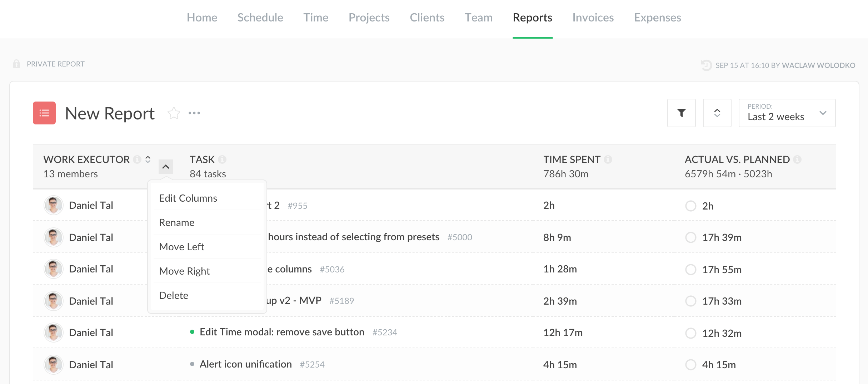This screenshot has height=384, width=868.
Task: Open report options via three-dot icon
Action: [x=194, y=113]
